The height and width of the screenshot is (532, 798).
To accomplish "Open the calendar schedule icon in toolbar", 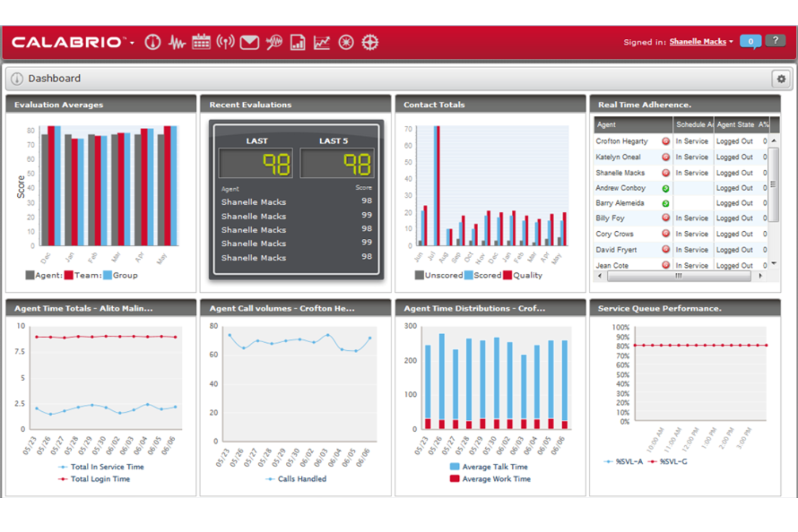I will pos(201,42).
